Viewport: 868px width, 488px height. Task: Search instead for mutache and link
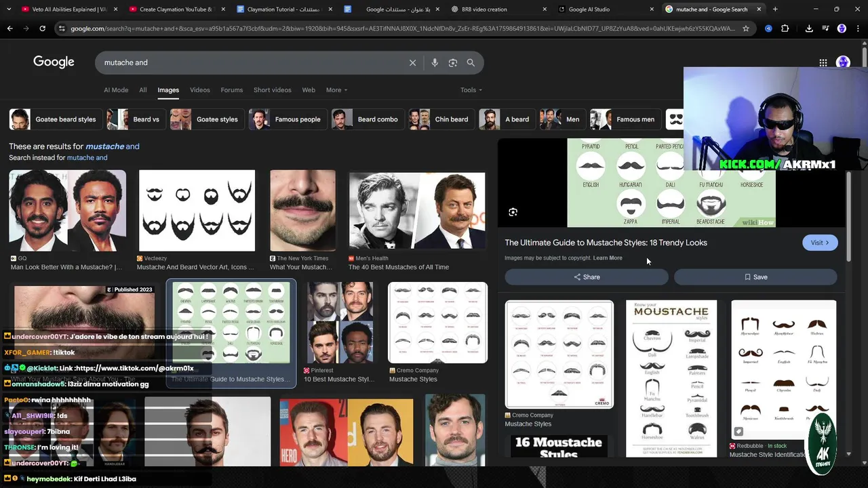click(x=87, y=158)
